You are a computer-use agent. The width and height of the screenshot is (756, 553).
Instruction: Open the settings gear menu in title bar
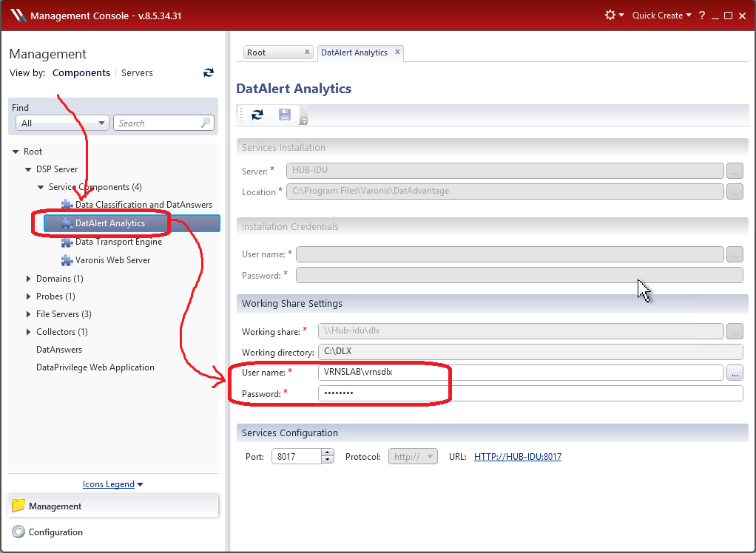pos(614,16)
